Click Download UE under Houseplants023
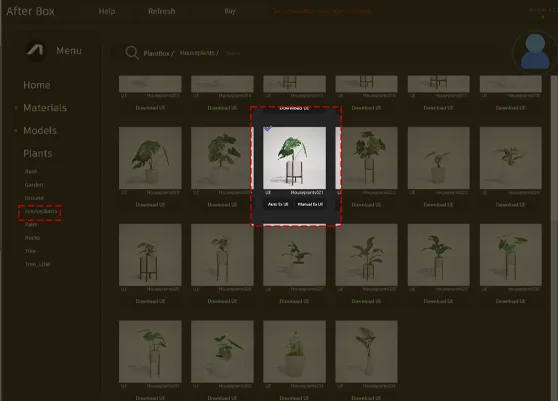Screen dimensions: 558x401 click(439, 205)
